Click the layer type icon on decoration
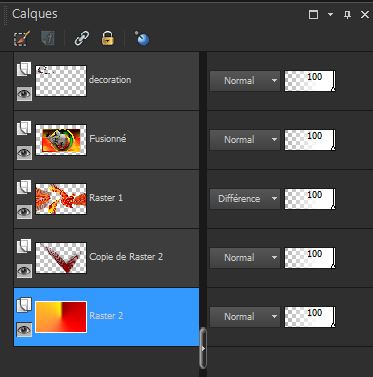Screen dimensions: 373x377 tap(24, 69)
